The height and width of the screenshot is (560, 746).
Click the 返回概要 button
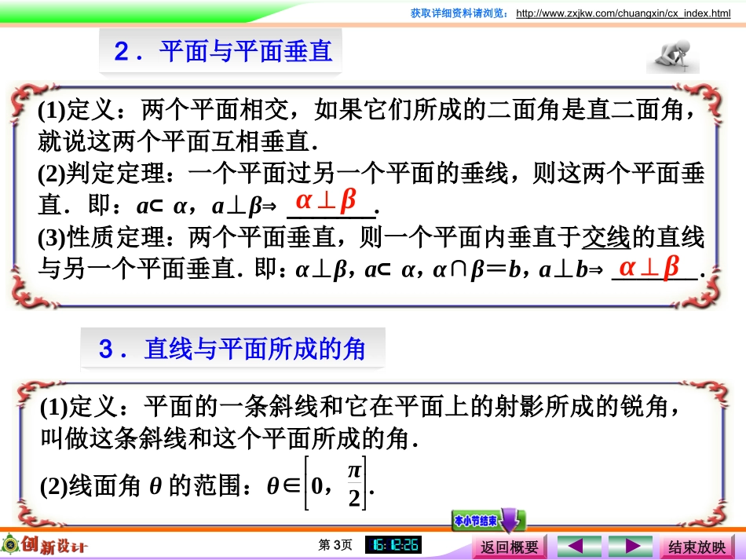point(509,547)
